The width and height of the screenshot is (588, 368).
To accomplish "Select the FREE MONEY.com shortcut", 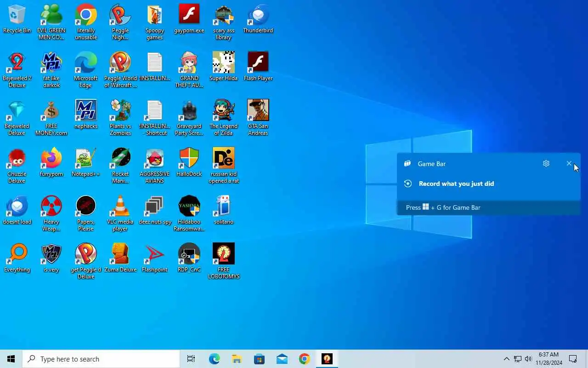I will [51, 118].
